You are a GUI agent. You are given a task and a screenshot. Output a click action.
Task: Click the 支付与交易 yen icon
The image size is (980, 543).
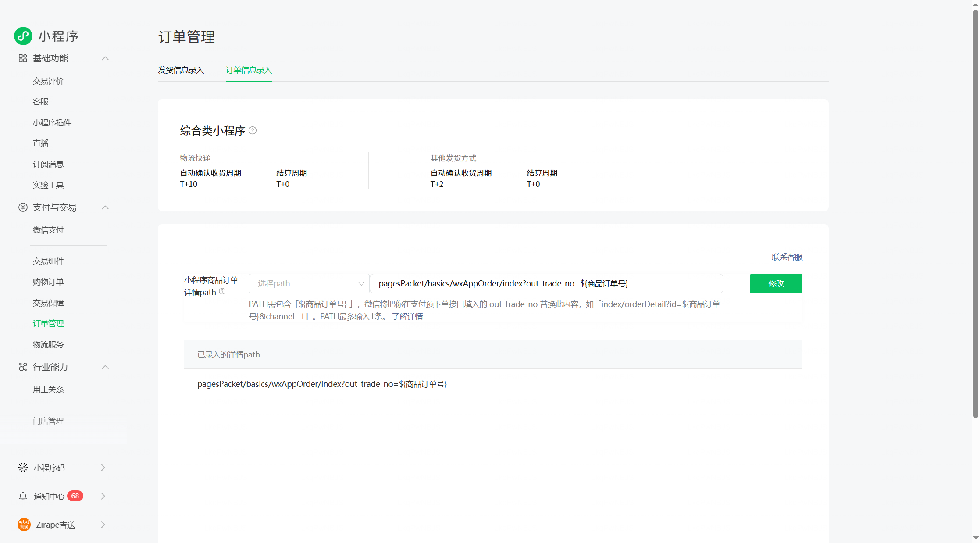23,207
